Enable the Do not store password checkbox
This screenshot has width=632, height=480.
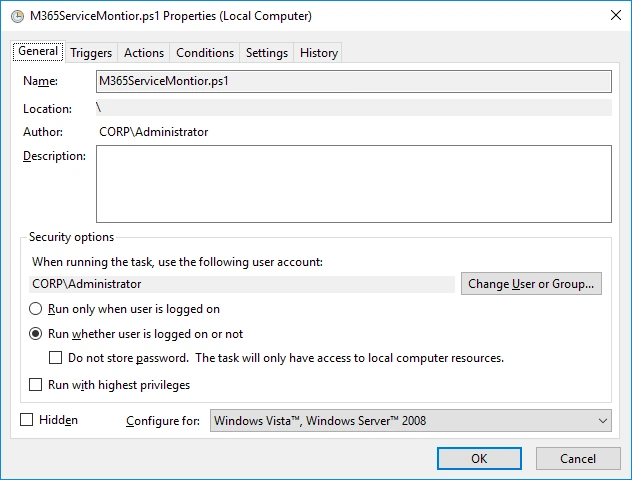point(56,358)
